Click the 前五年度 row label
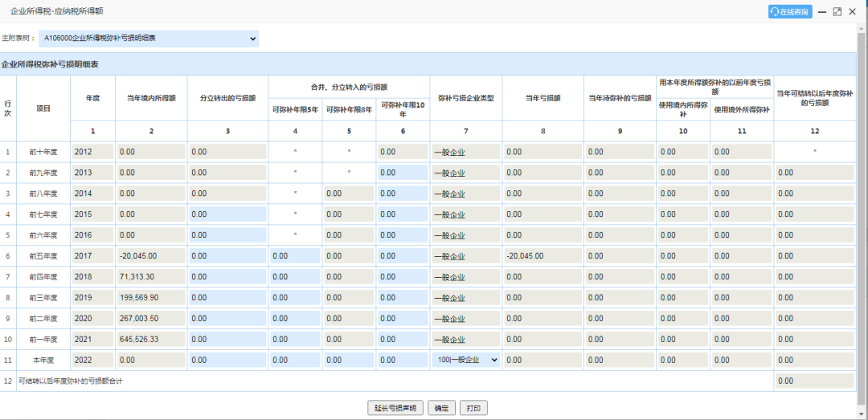 tap(43, 256)
